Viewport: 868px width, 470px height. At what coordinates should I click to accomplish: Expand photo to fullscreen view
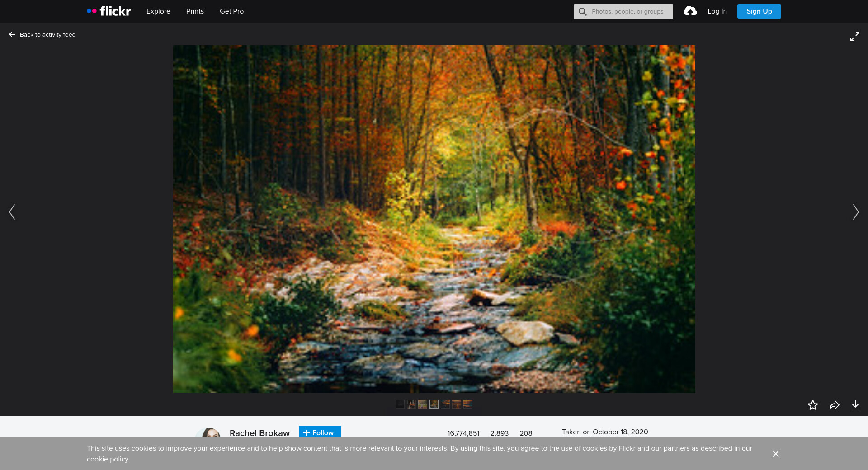[854, 37]
